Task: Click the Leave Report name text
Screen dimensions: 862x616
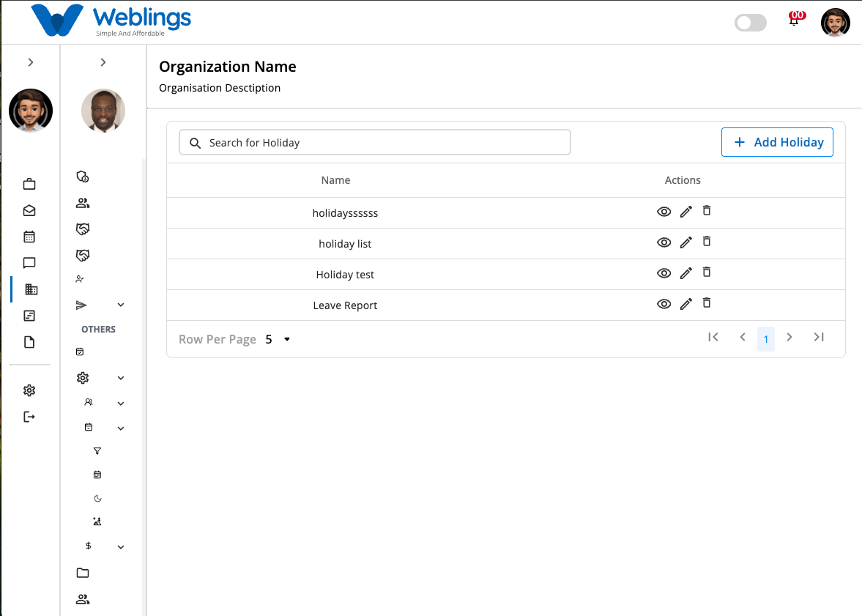Action: pyautogui.click(x=345, y=305)
